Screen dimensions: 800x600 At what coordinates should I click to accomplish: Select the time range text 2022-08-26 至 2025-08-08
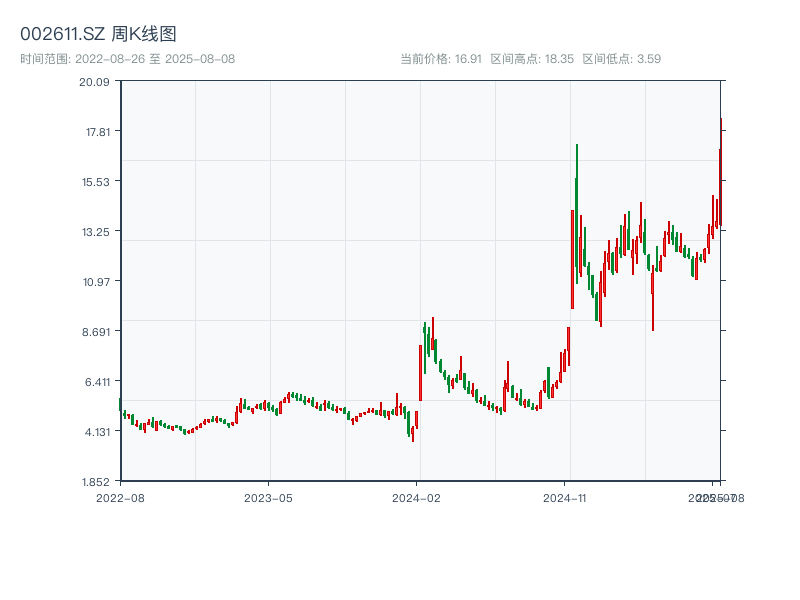pos(155,59)
